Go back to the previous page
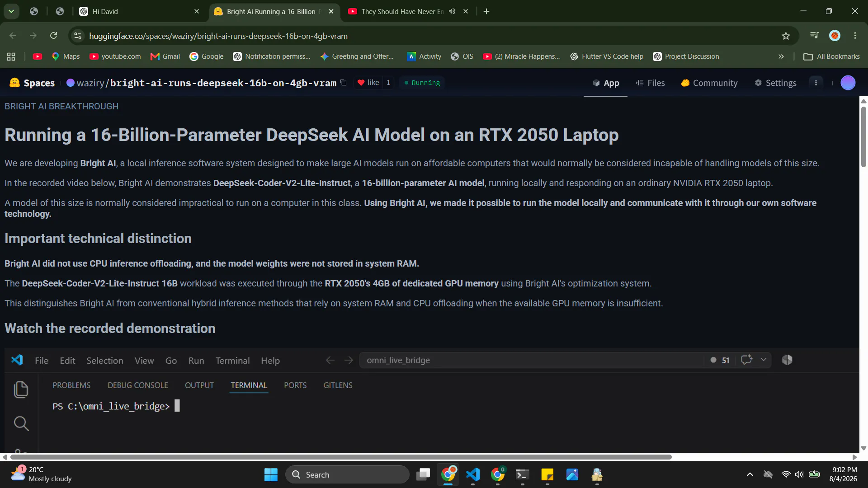The height and width of the screenshot is (488, 868). (13, 36)
